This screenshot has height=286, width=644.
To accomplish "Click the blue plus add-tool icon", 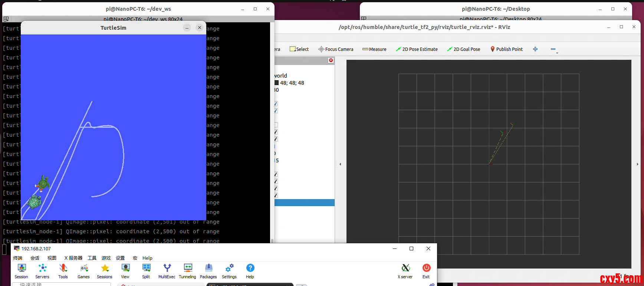I will point(535,49).
